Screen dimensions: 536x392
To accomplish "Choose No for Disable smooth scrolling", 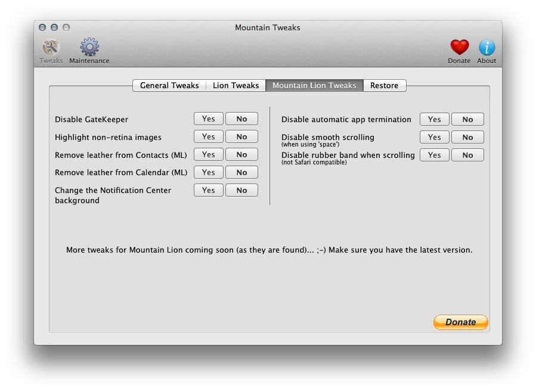I will click(x=467, y=137).
